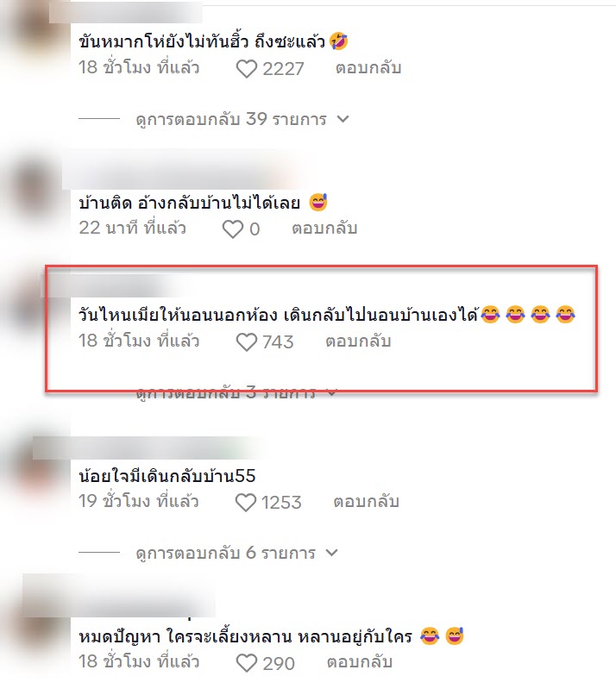Reply to the comment posted 22 minutes ago
The width and height of the screenshot is (616, 695).
[324, 229]
